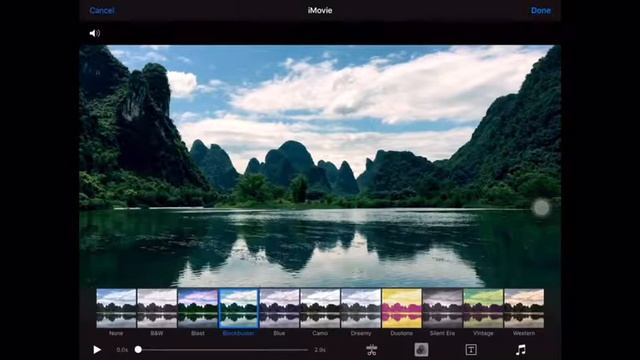Apply the Blast filter thumbnail
This screenshot has width=640, height=360.
pos(198,309)
